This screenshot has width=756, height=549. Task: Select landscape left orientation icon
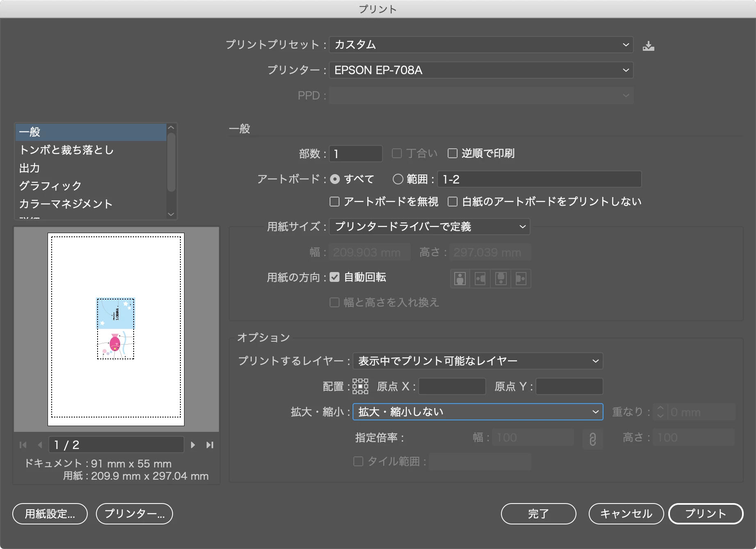tap(480, 279)
